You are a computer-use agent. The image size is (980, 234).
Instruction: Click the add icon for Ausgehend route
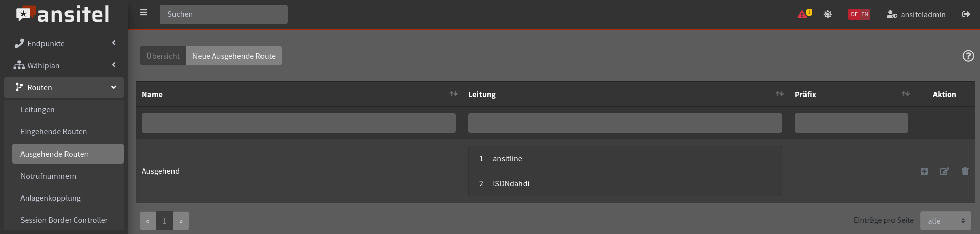[924, 171]
